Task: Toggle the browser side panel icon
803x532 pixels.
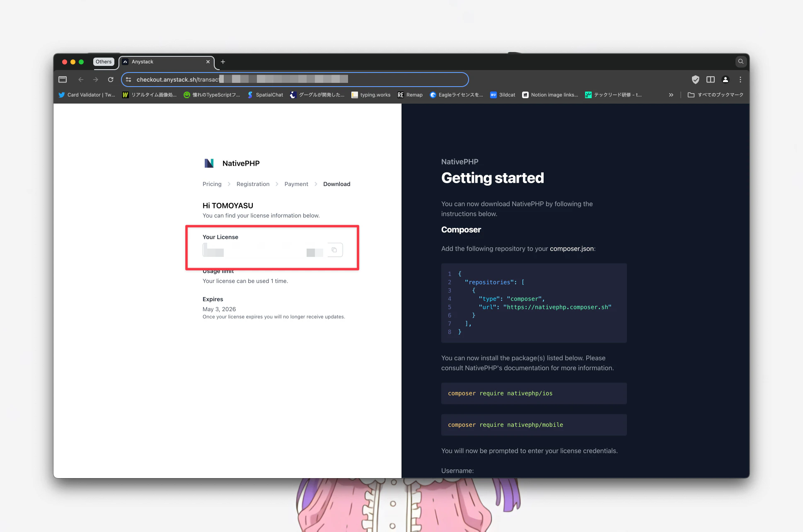Action: click(711, 80)
